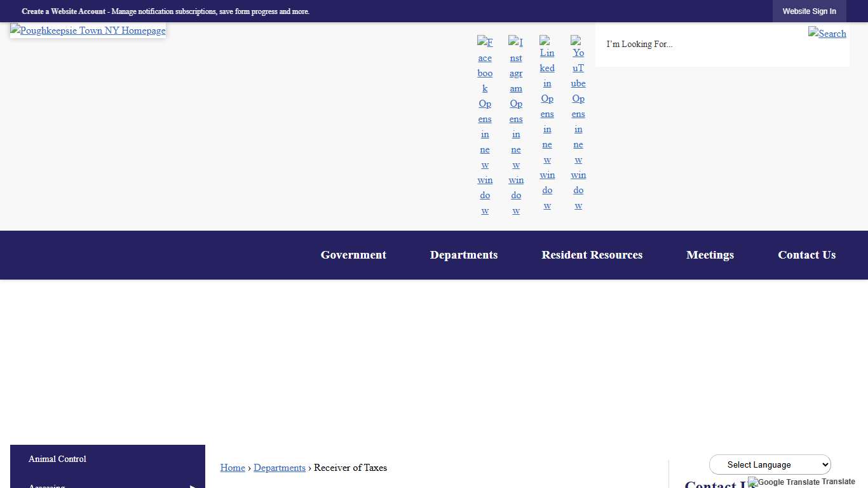868x488 pixels.
Task: Open the Resident Resources menu
Action: (592, 255)
